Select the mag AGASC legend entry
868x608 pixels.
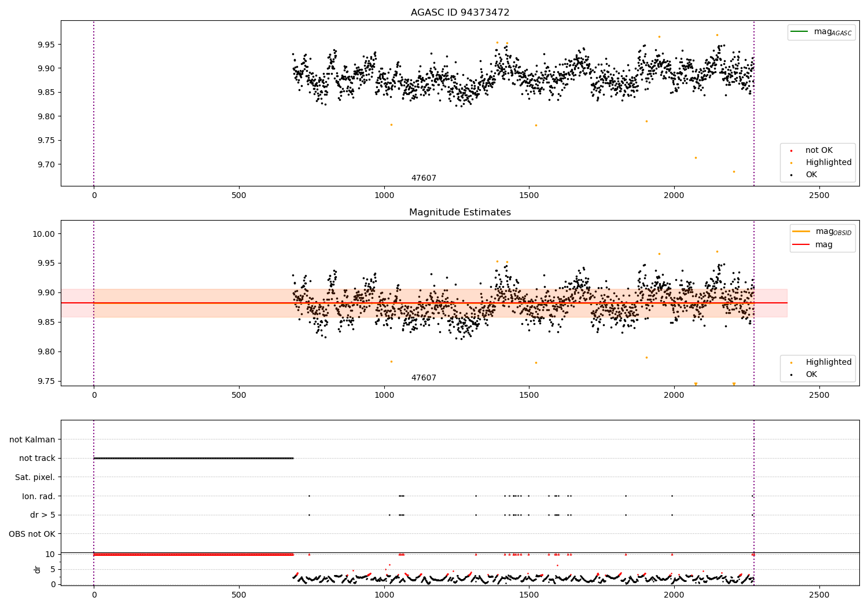point(821,32)
